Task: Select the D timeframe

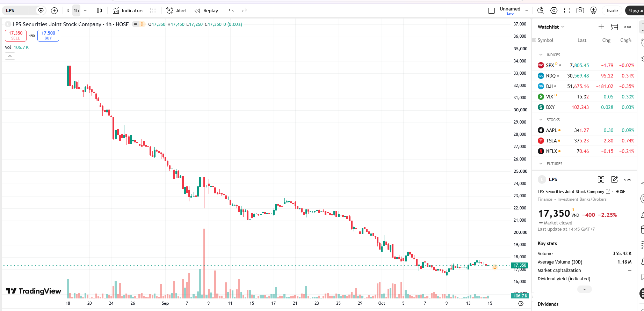Action: [x=68, y=10]
